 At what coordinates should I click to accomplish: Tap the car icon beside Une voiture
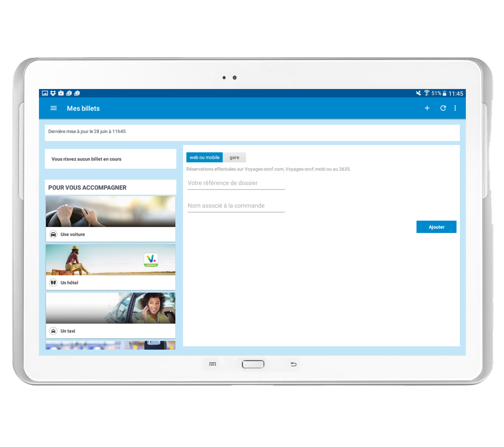pyautogui.click(x=53, y=234)
